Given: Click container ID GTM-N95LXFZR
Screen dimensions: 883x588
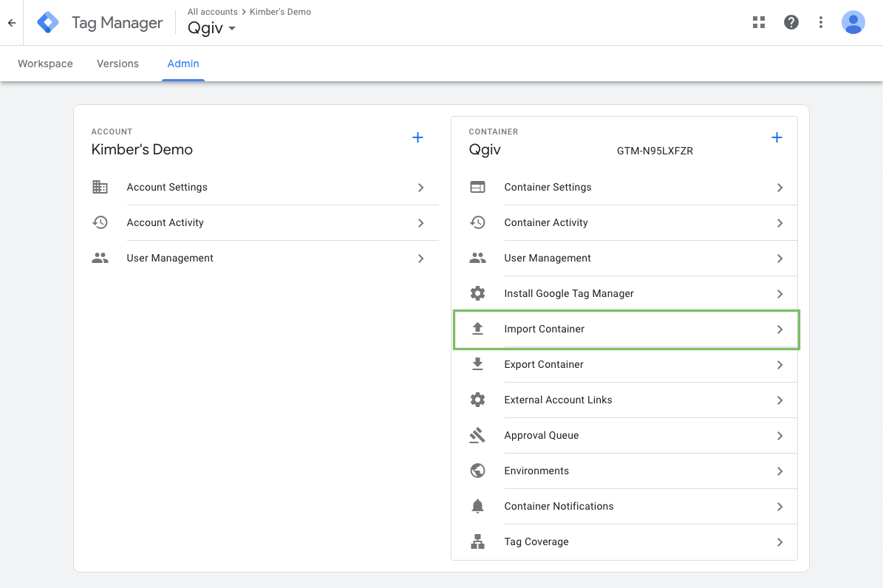Looking at the screenshot, I should (655, 151).
